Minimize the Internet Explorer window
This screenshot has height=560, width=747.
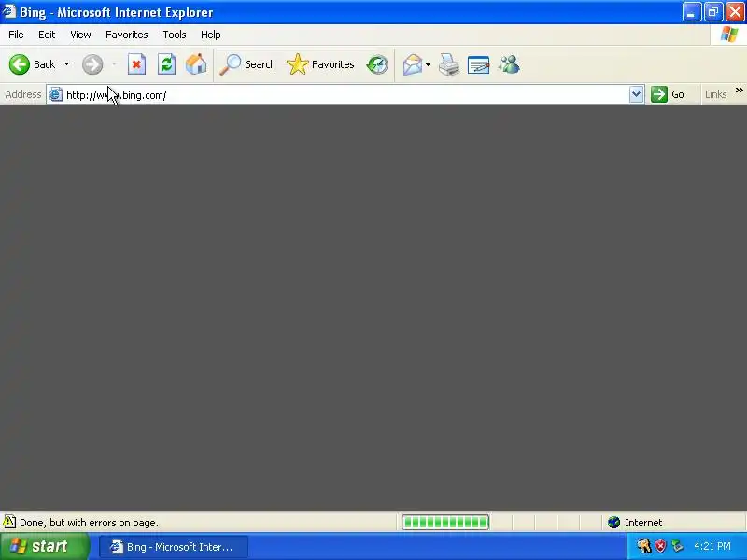pyautogui.click(x=691, y=12)
